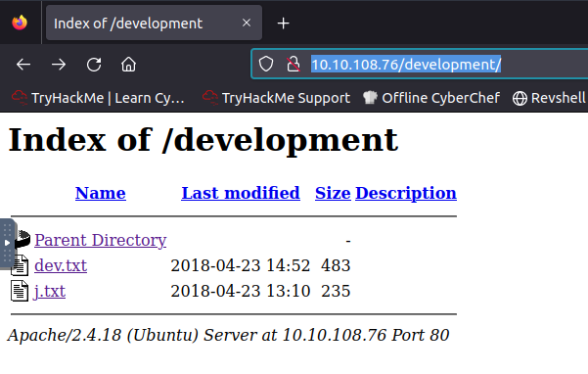The height and width of the screenshot is (374, 588).
Task: Click the dev.txt file icon
Action: [21, 265]
